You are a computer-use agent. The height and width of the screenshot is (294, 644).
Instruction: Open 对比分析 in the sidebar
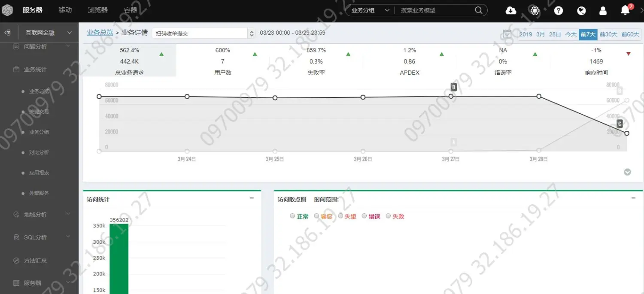(x=39, y=152)
